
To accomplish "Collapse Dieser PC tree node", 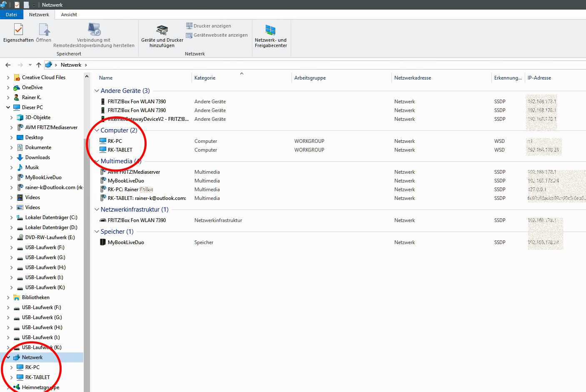I will click(8, 107).
